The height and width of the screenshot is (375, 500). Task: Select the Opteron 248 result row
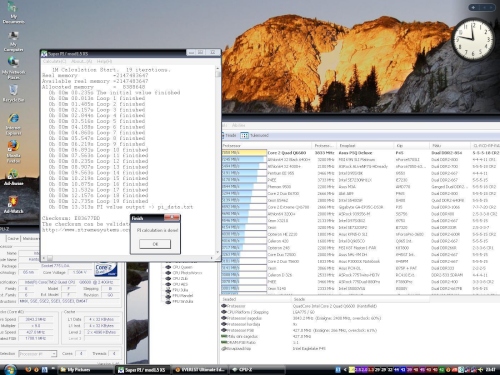pos(361,248)
